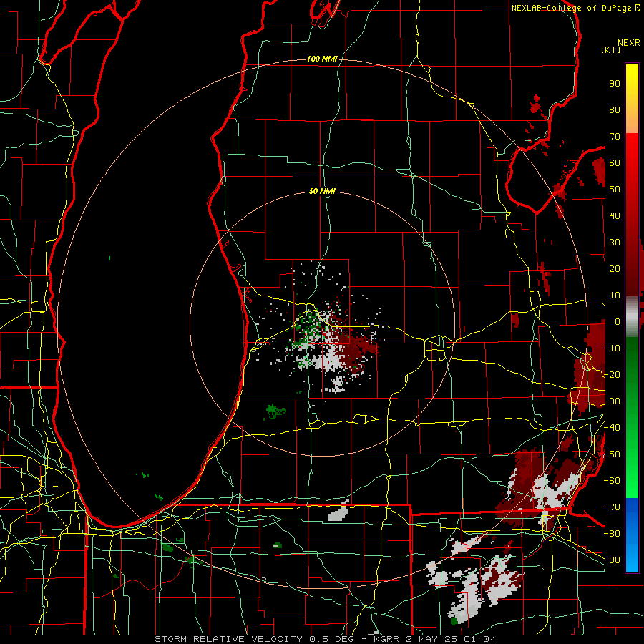The width and height of the screenshot is (644, 644).
Task: Click the "01:04" time stamp
Action: 481,639
